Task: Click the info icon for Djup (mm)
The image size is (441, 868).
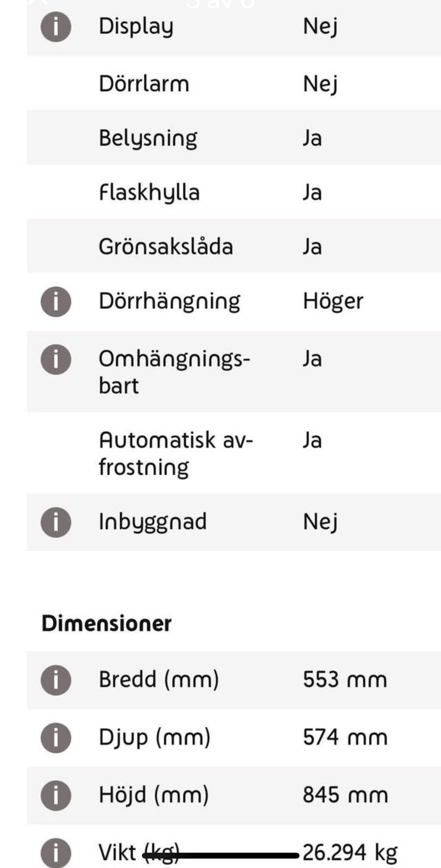Action: [56, 737]
